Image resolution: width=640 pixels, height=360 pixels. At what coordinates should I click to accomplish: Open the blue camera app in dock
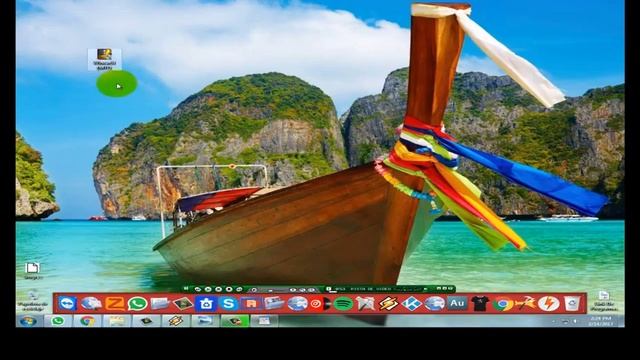[205, 303]
